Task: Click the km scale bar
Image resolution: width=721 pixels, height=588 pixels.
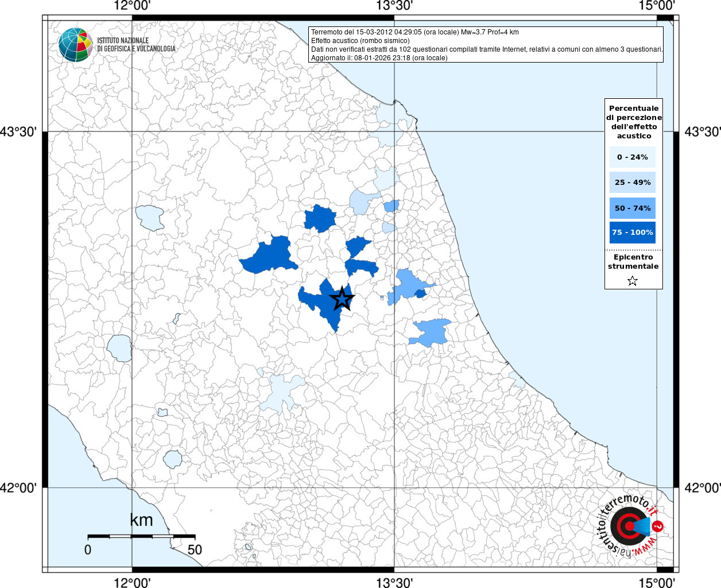Action: pos(141,536)
